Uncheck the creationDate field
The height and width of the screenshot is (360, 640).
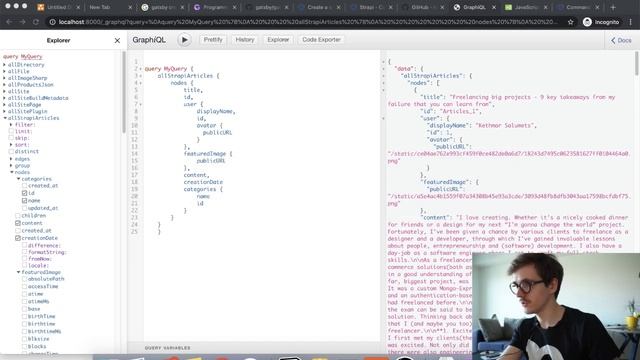(x=18, y=238)
